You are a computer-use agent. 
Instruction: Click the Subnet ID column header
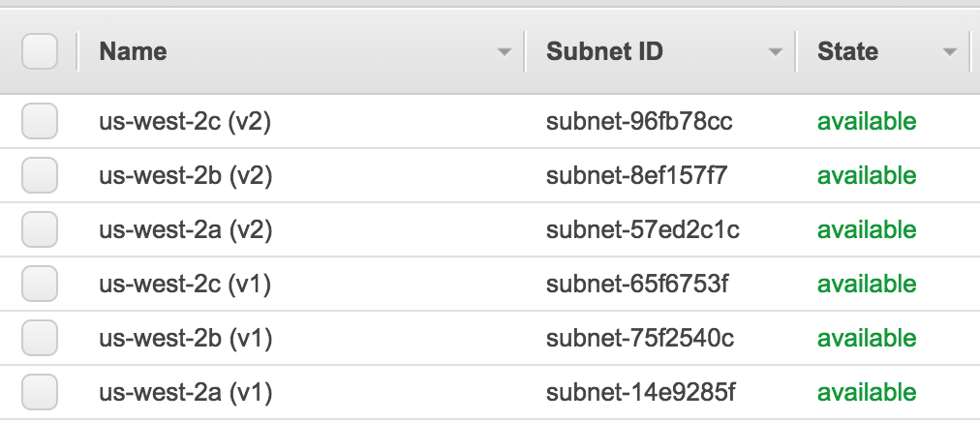point(604,51)
